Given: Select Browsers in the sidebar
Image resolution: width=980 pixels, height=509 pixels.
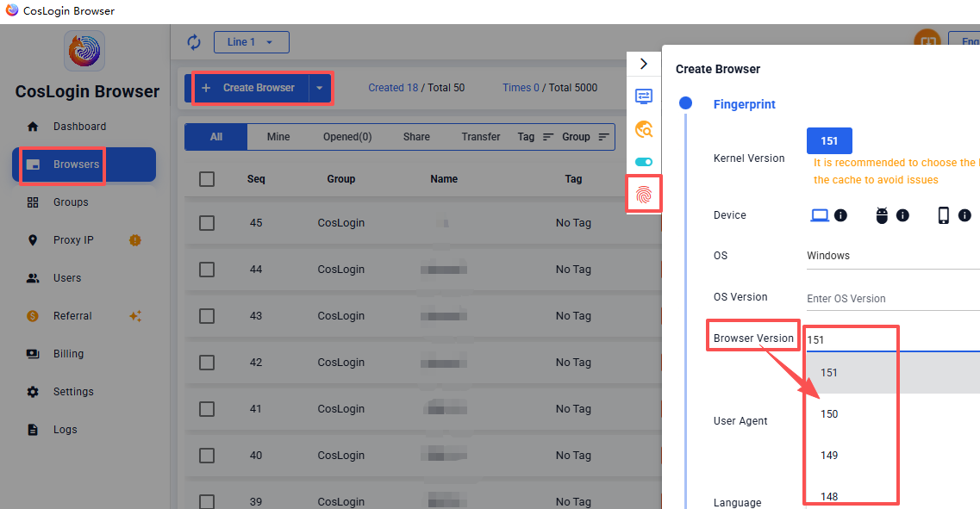Looking at the screenshot, I should click(x=84, y=164).
